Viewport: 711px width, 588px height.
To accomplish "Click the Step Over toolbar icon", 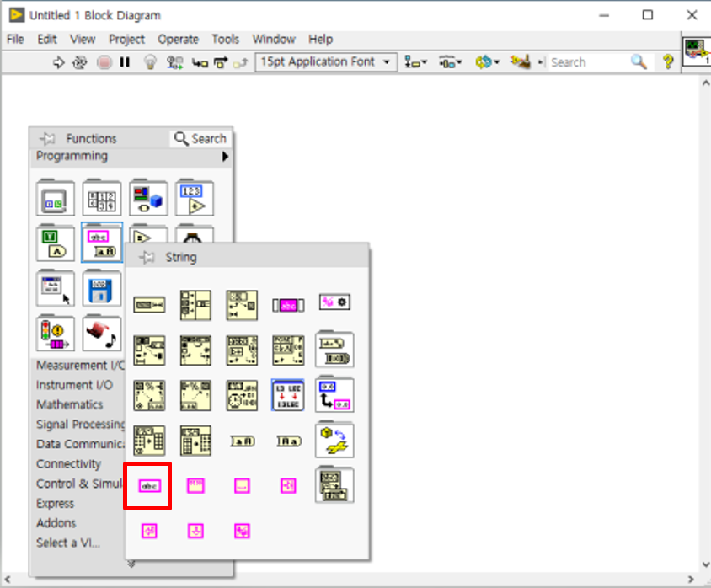I will 221,62.
